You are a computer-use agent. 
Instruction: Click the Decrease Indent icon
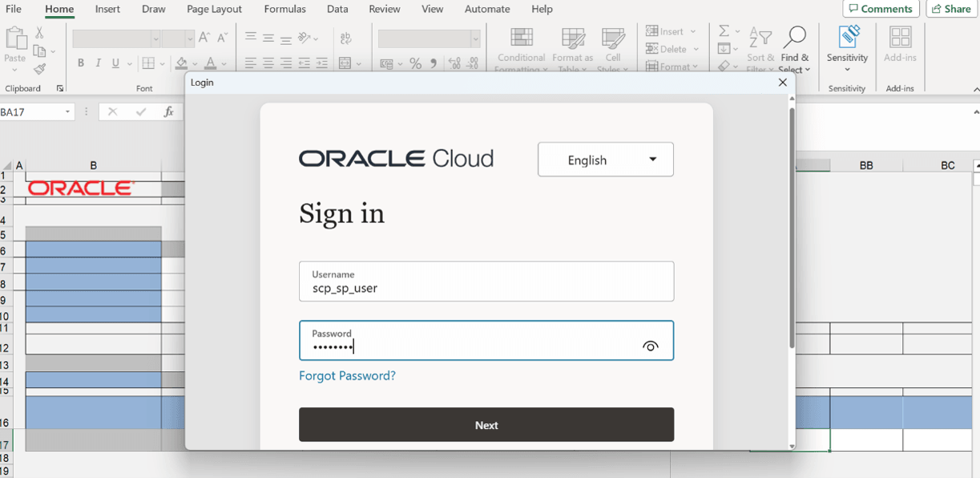point(304,63)
